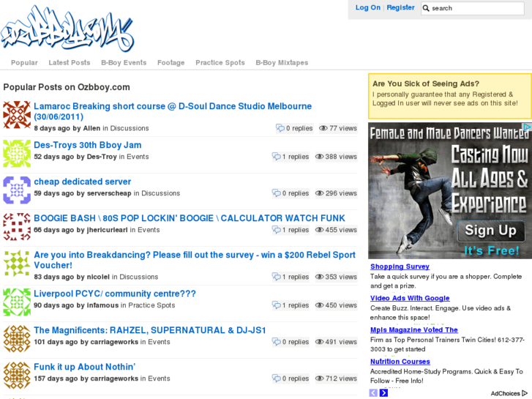Click views eye icon showing 455 views

pyautogui.click(x=320, y=230)
